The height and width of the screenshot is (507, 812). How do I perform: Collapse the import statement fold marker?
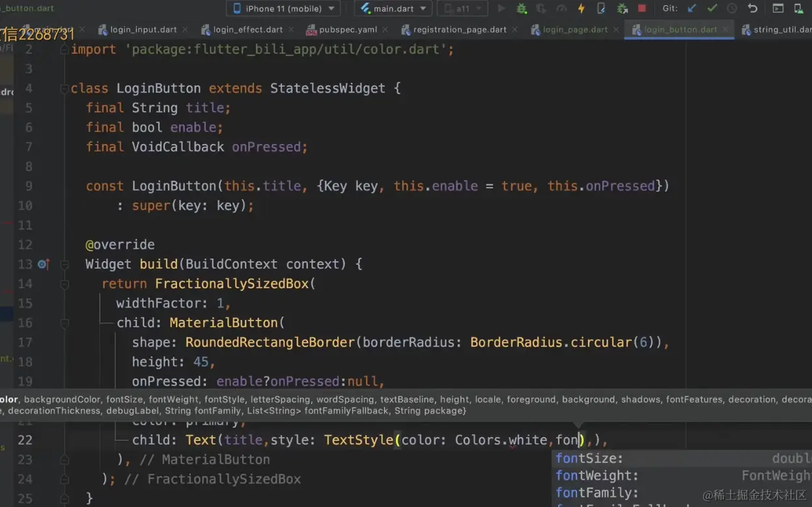pos(64,50)
